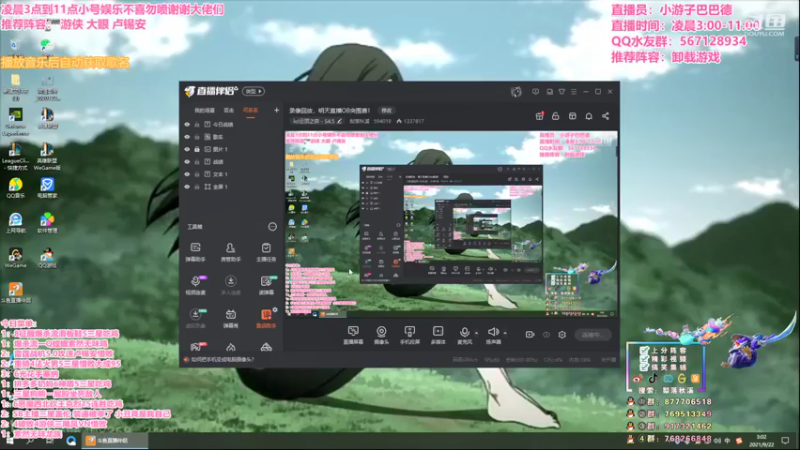The height and width of the screenshot is (450, 800).
Task: Open the 弹幕助手 tool in toolbox
Action: (x=195, y=252)
